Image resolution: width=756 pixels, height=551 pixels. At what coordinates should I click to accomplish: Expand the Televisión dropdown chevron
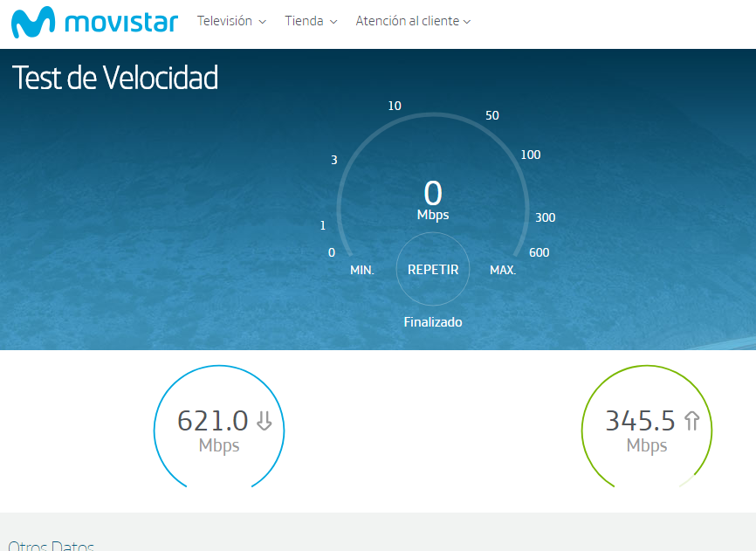pos(263,22)
